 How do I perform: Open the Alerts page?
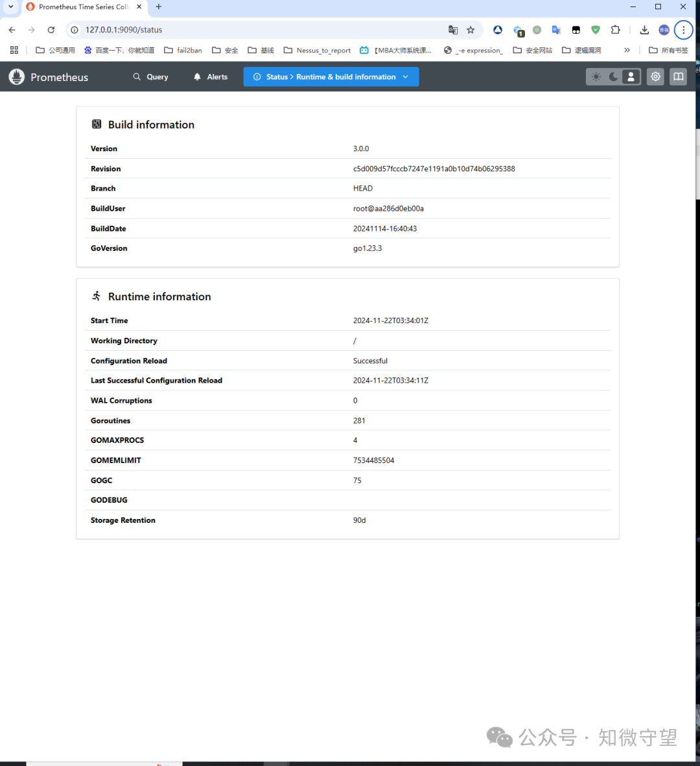pyautogui.click(x=211, y=77)
